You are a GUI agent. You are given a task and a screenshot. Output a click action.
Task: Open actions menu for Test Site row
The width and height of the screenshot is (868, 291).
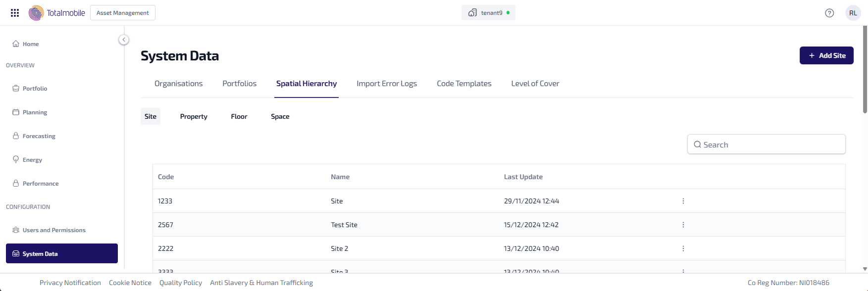(x=683, y=225)
